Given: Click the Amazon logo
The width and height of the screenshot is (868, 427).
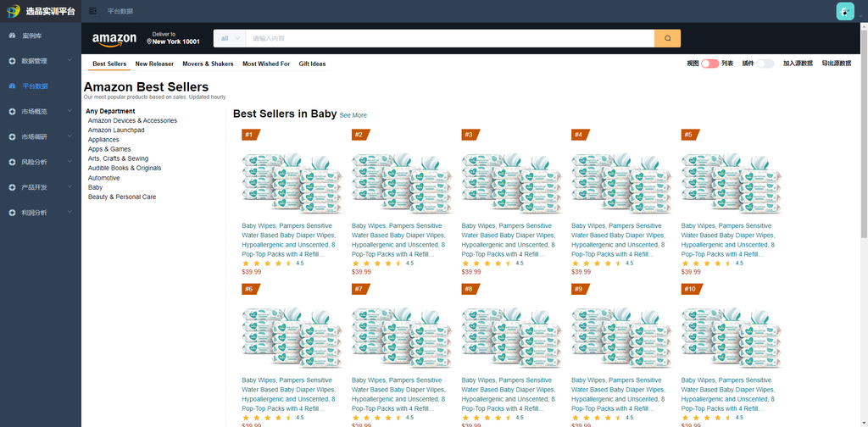Looking at the screenshot, I should click(x=114, y=39).
